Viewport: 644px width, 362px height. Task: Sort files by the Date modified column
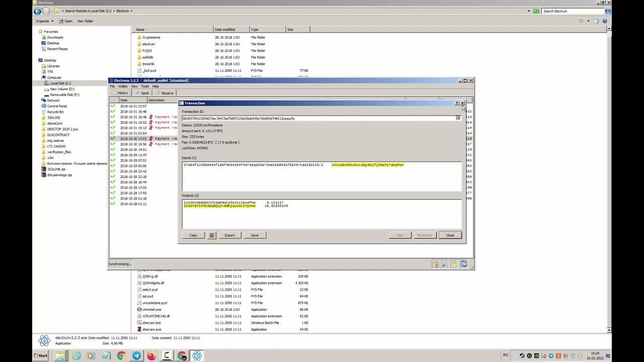click(x=225, y=30)
